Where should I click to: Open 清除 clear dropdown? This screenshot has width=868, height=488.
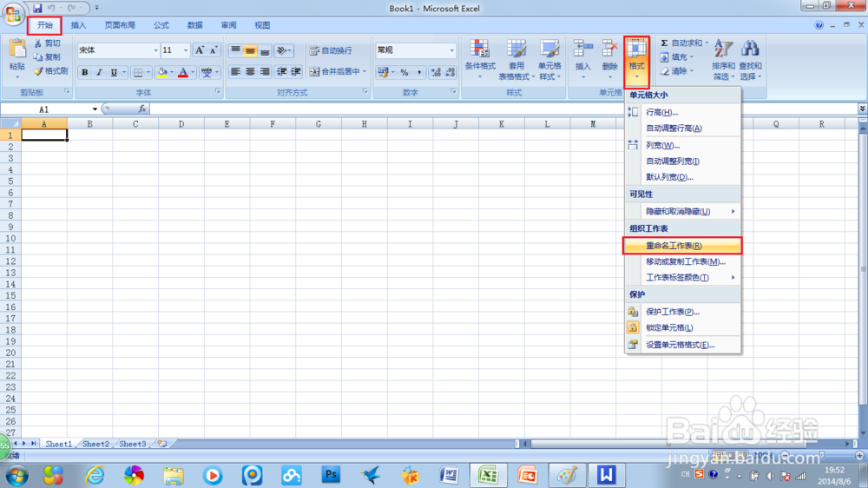[677, 71]
